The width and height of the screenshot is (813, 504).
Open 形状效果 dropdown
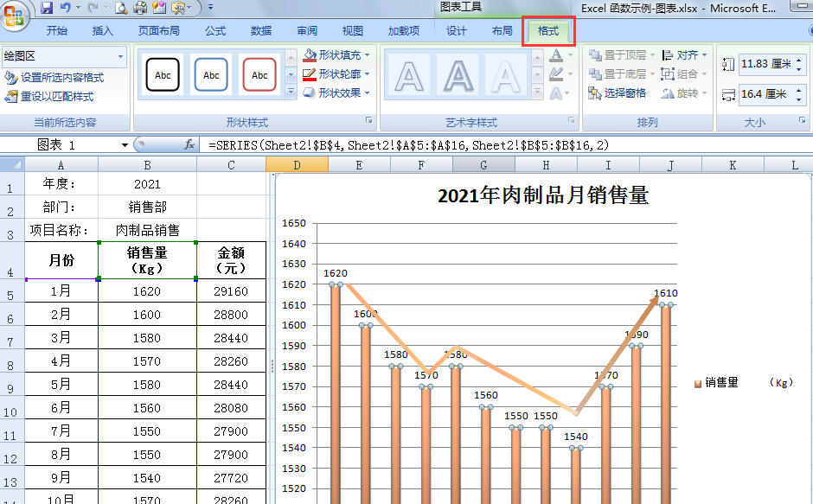pyautogui.click(x=368, y=93)
